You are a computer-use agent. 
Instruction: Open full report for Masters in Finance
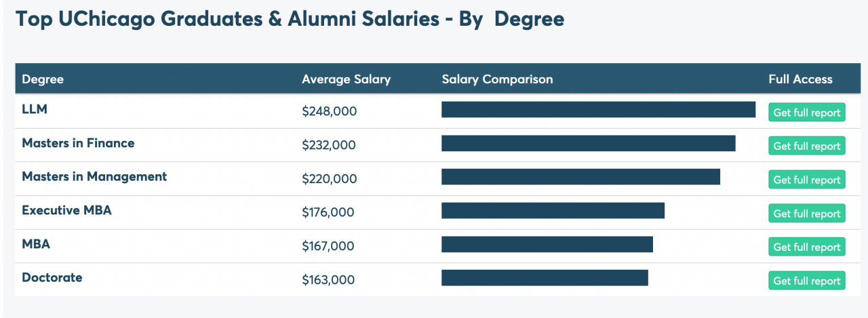click(x=806, y=146)
